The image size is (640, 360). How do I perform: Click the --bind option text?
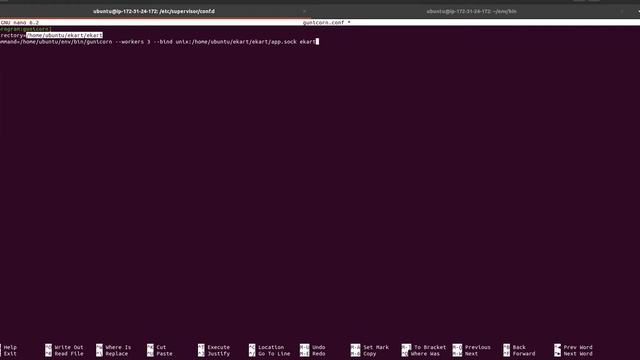(163, 42)
